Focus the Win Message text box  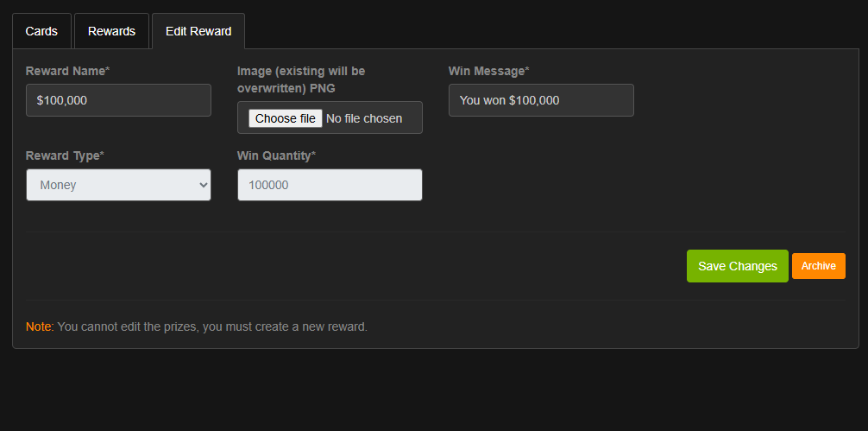[541, 100]
